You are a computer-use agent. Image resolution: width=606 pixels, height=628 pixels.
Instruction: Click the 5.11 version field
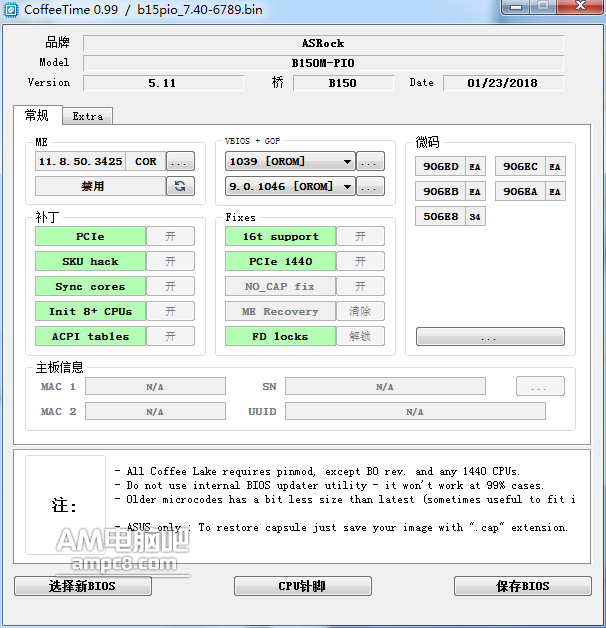point(163,83)
